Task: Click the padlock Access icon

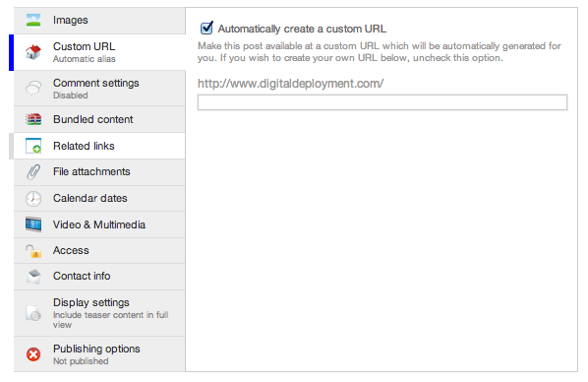Action: coord(33,250)
